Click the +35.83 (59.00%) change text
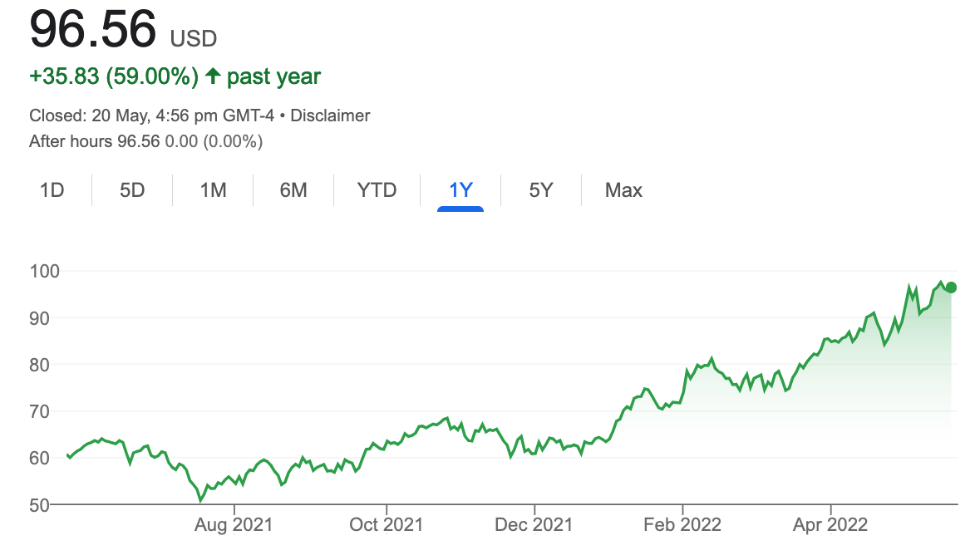Viewport: 975px width, 560px height. click(x=114, y=77)
